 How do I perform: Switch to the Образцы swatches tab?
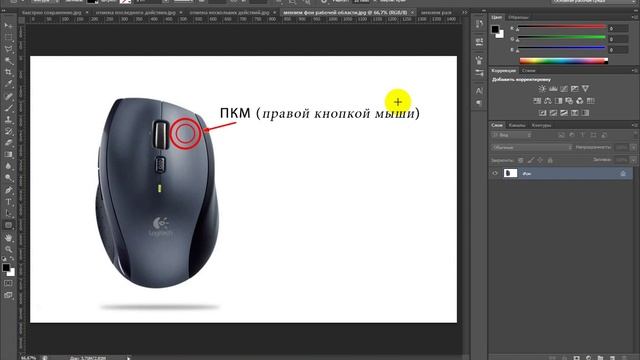[x=518, y=18]
